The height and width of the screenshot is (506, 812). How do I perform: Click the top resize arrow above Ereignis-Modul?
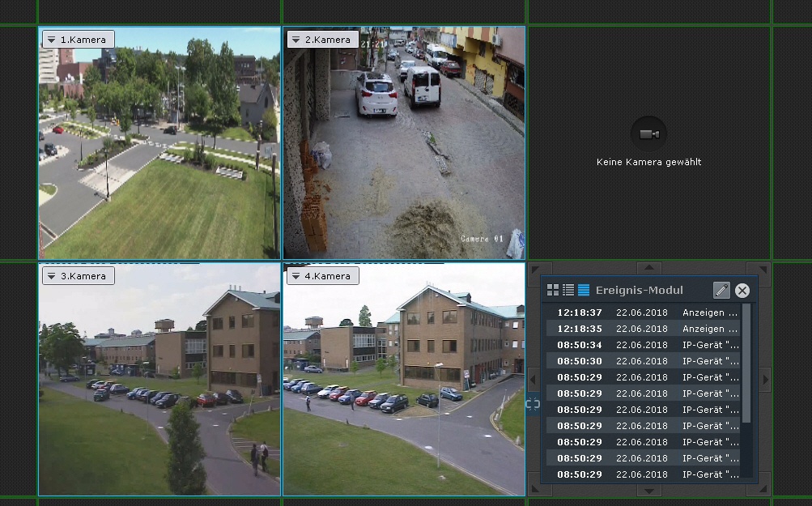pos(648,268)
